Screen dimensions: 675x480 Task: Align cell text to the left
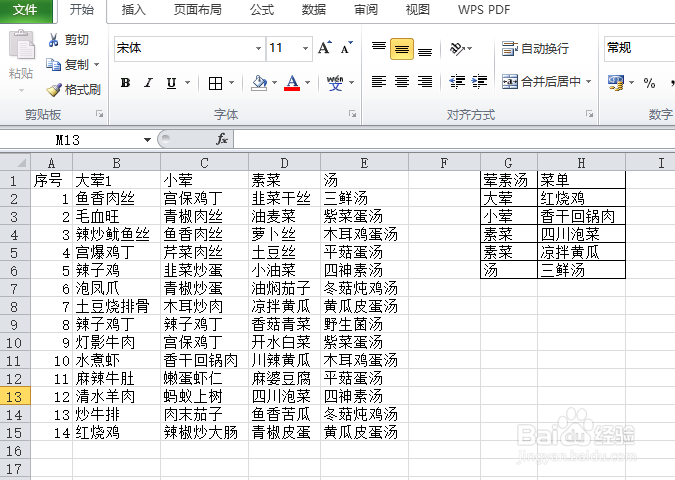(379, 81)
